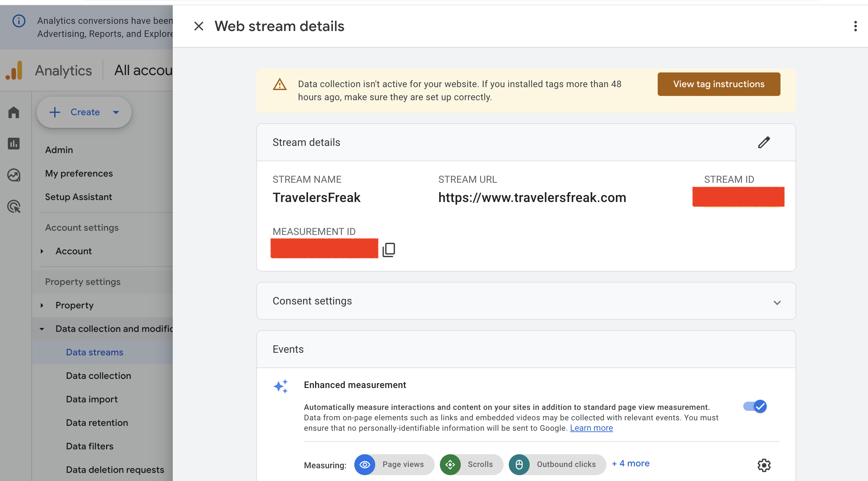Click the Enhanced measurement sparkle icon
Screen dimensions: 868x481
(280, 386)
